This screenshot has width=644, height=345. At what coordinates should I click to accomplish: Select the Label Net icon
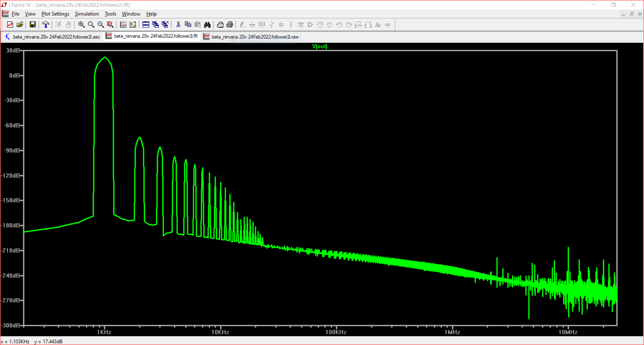point(262,24)
